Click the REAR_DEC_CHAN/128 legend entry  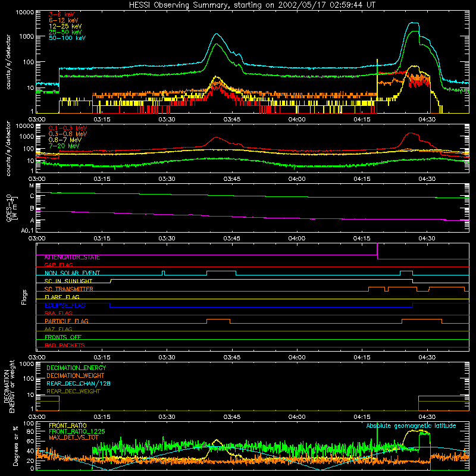tap(79, 383)
